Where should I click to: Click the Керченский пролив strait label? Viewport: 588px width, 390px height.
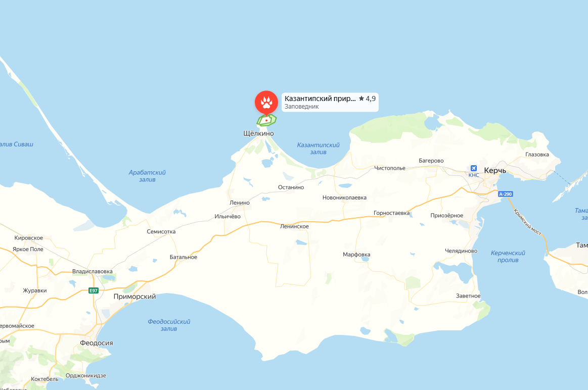[x=508, y=257]
